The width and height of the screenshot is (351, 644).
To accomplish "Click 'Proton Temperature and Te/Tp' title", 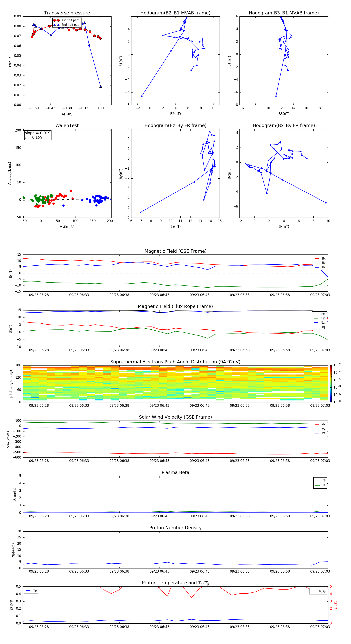I will click(175, 583).
